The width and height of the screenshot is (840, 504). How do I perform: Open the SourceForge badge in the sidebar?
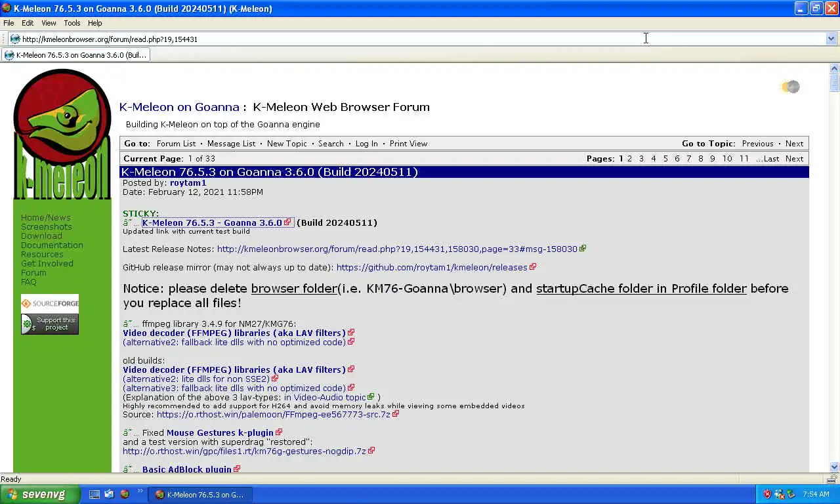point(50,303)
